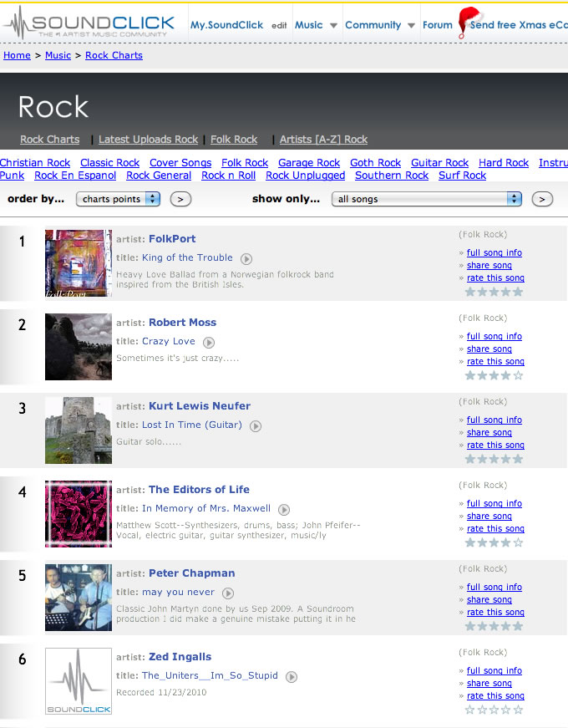Expand the Music menu arrow

point(333,26)
